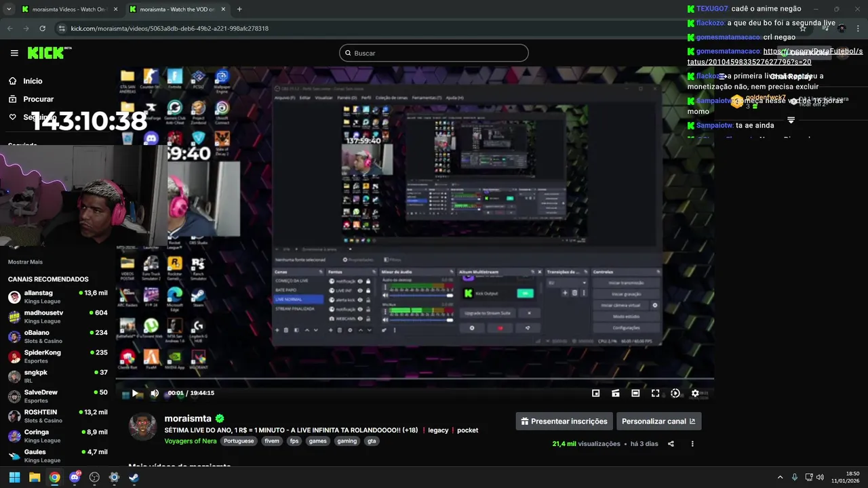Screen dimensions: 868x488
Task: Open allanstag recommended channel
Action: coord(58,297)
